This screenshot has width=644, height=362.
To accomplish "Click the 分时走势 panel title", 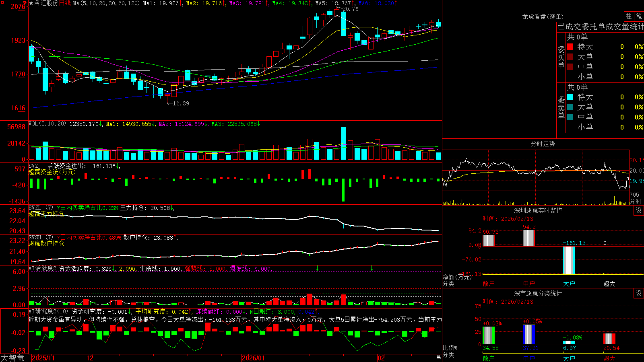I will coord(543,144).
